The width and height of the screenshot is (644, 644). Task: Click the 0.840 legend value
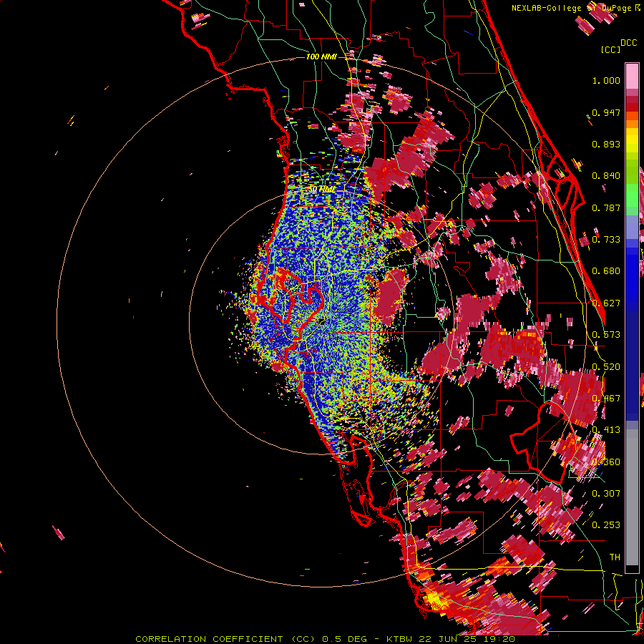click(x=606, y=176)
